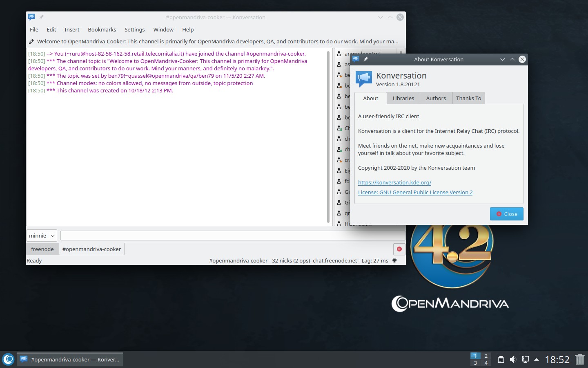This screenshot has height=368, width=588.
Task: Open the Bookmarks menu
Action: 102,29
